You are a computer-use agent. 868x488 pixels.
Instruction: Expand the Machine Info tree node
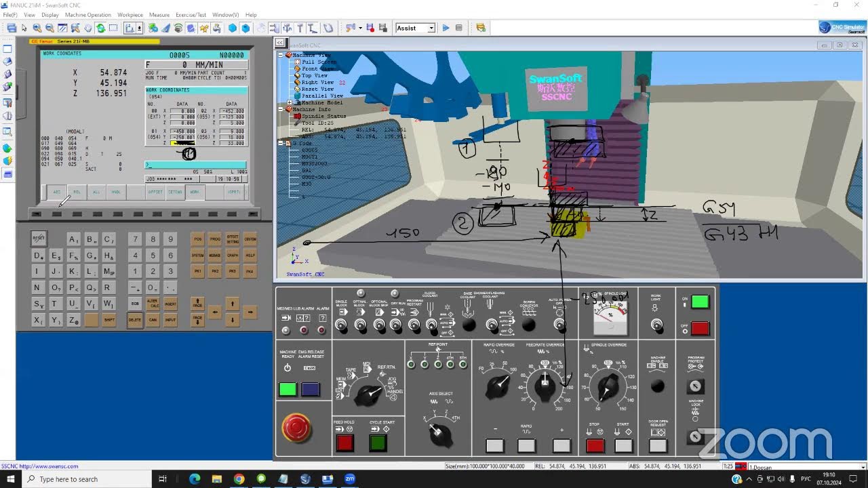pos(281,109)
